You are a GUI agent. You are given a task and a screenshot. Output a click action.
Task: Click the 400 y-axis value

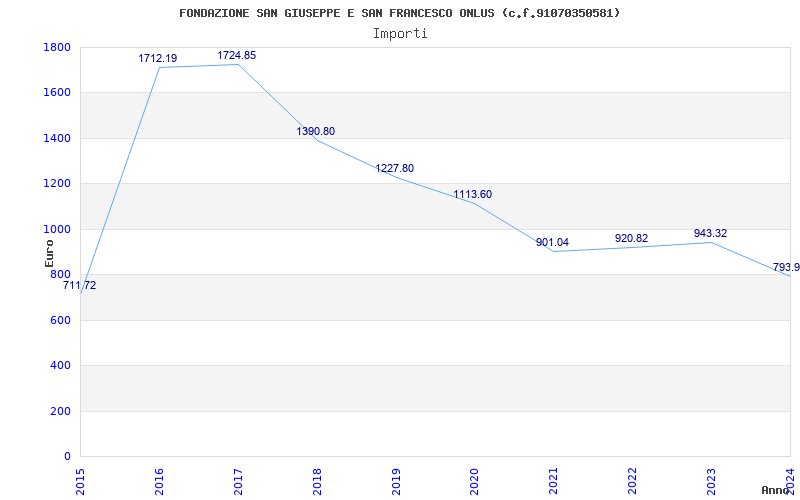(60, 366)
